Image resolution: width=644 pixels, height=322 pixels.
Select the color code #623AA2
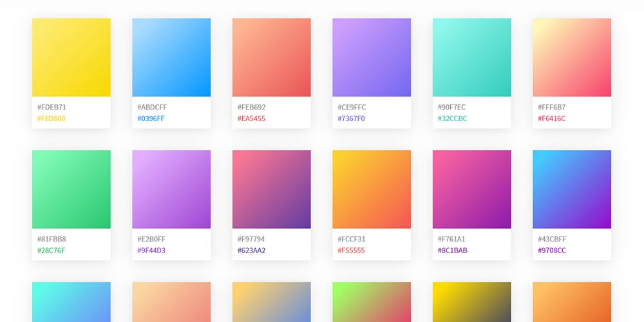(x=252, y=251)
